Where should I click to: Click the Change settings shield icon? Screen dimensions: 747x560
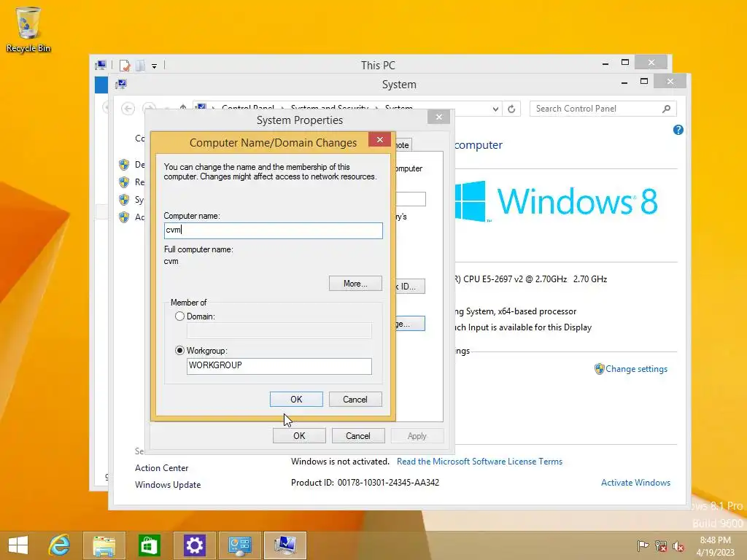[x=600, y=369]
